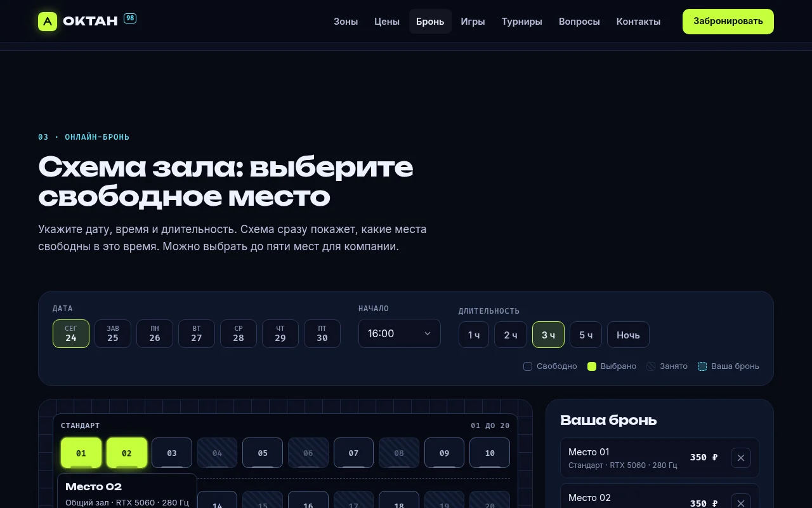Select date ПТ 30
This screenshot has height=508, width=812.
(322, 334)
